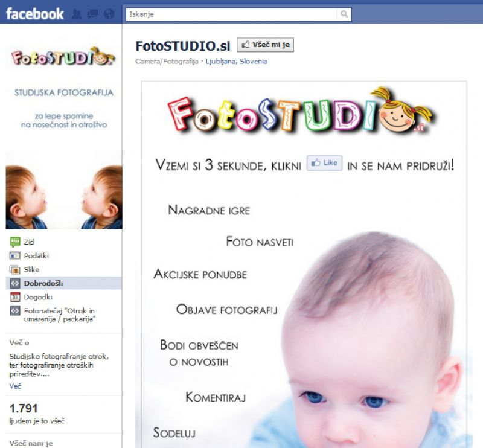Click the FotoSTUDIO sidebar logo image
This screenshot has height=448, width=483.
click(x=63, y=56)
